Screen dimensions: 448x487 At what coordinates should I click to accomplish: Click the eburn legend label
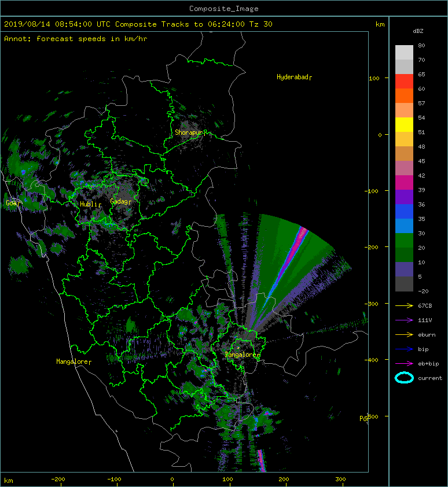pos(427,335)
